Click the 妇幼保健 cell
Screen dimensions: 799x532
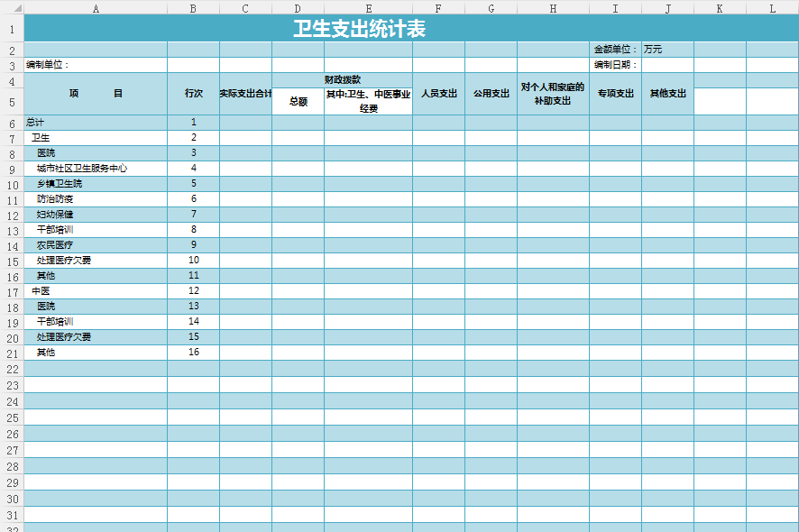96,215
